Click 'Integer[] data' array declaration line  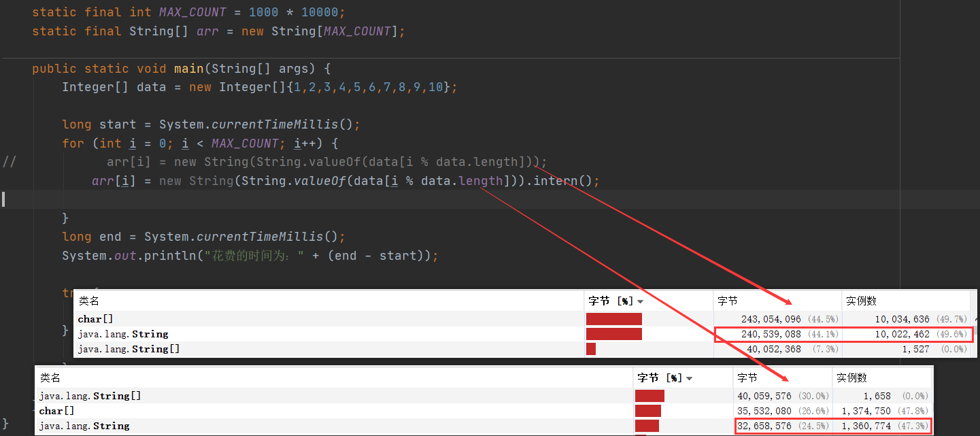pos(260,87)
